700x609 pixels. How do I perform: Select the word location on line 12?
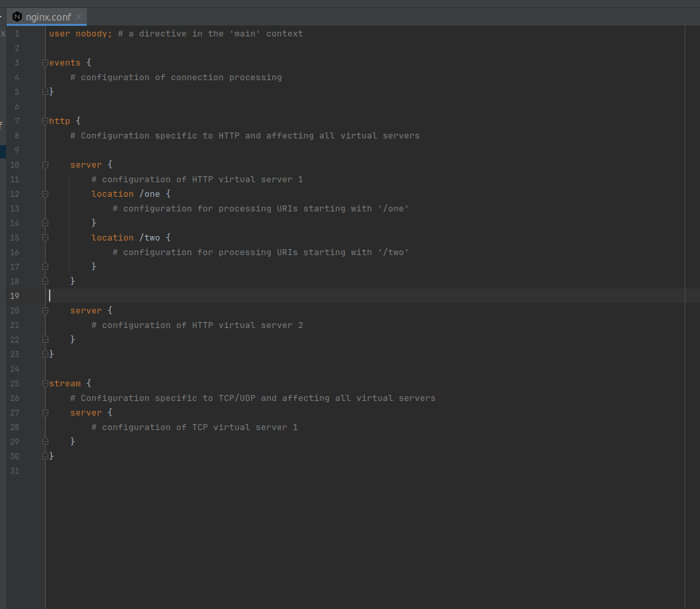tap(113, 194)
